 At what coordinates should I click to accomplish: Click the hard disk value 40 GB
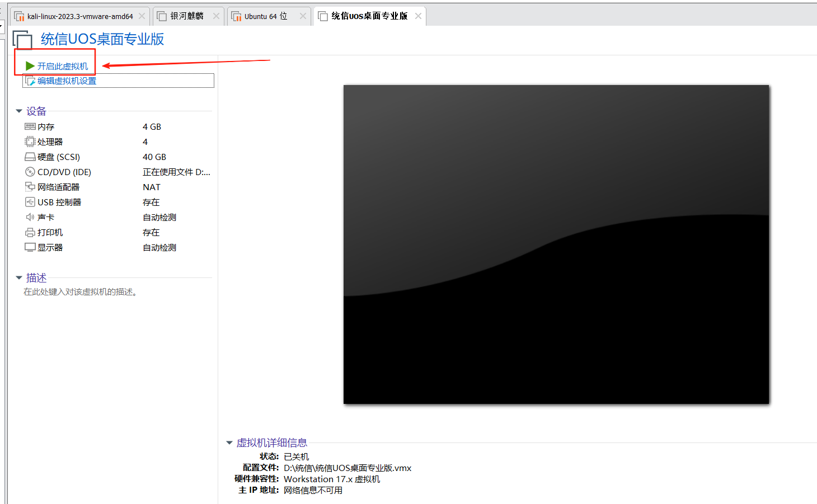coord(154,157)
